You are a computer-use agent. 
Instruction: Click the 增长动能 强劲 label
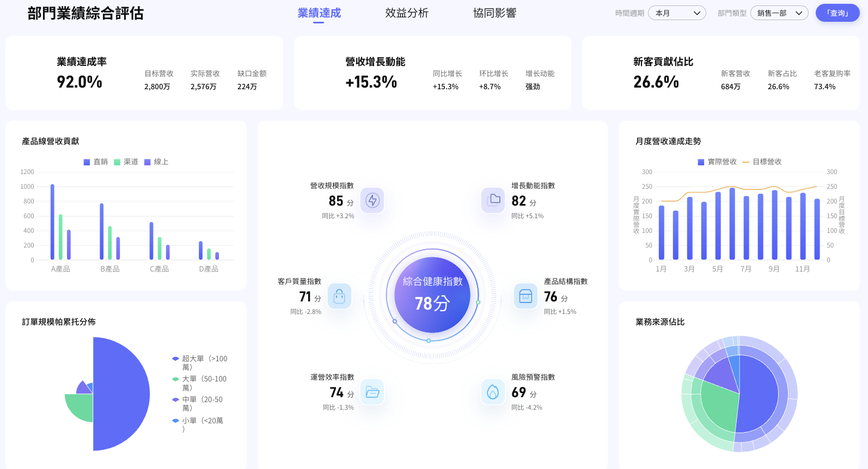[x=533, y=87]
